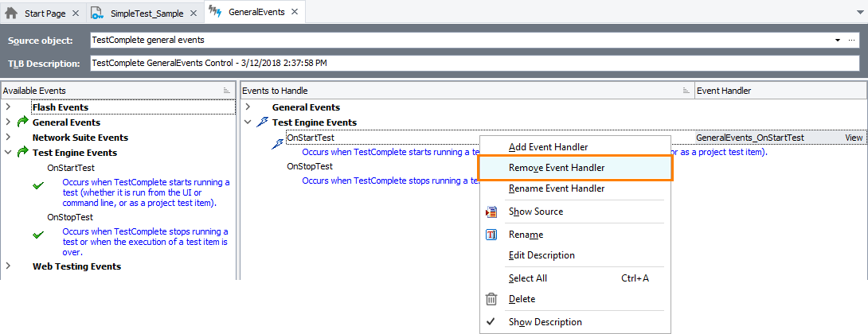Click the Available Events column header

(118, 91)
